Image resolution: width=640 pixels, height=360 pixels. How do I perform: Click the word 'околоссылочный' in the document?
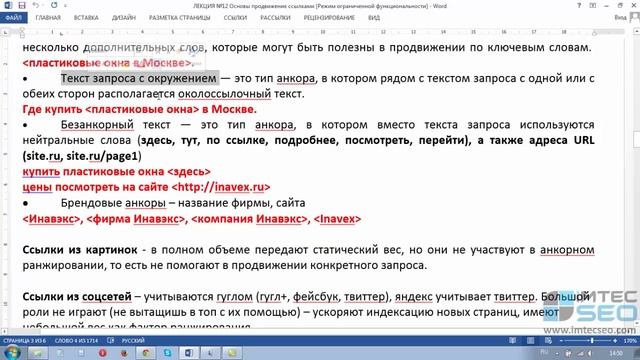224,94
